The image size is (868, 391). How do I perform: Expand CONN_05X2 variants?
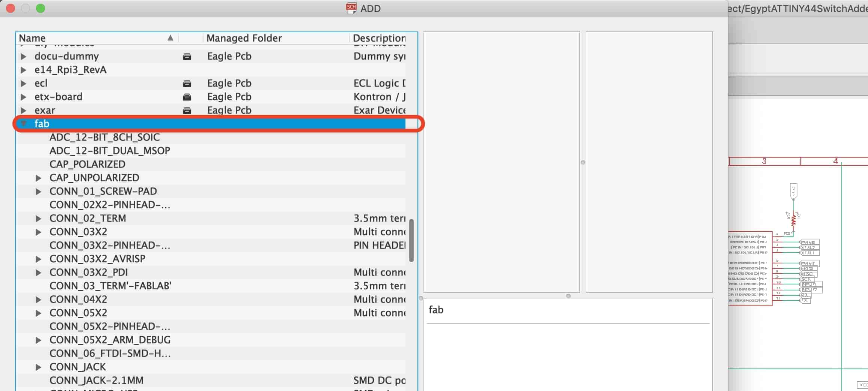tap(38, 313)
